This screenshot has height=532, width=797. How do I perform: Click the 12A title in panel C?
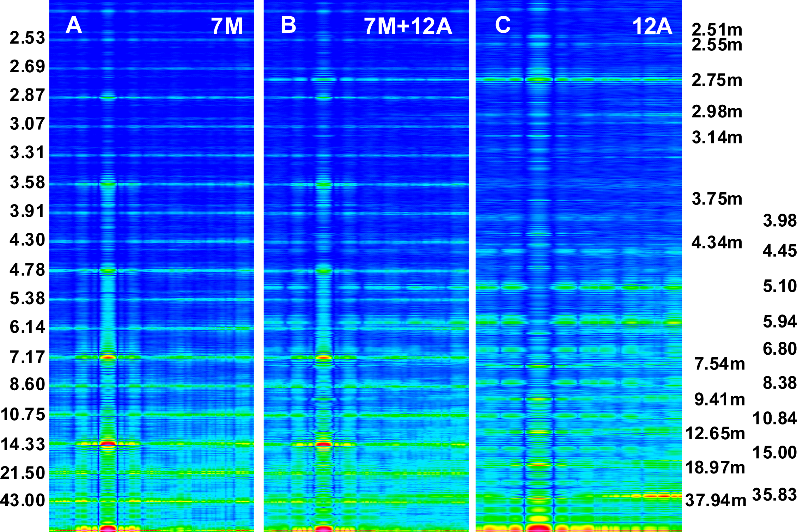[652, 26]
